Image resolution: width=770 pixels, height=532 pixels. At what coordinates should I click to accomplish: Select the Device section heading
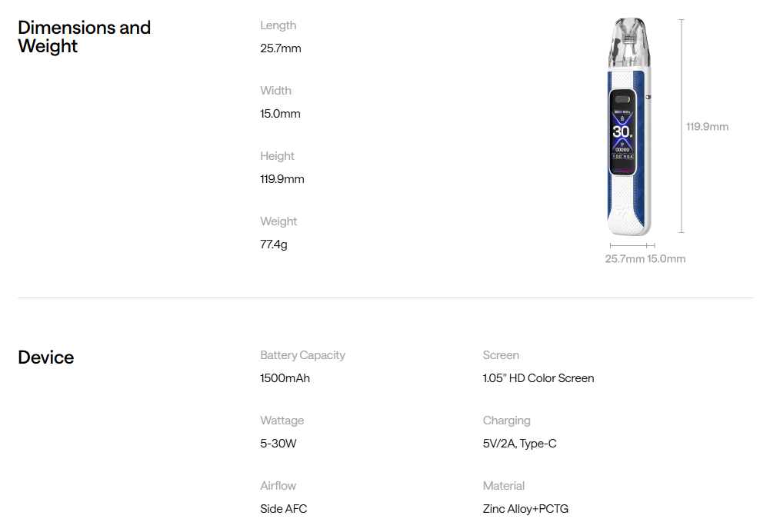(x=46, y=357)
